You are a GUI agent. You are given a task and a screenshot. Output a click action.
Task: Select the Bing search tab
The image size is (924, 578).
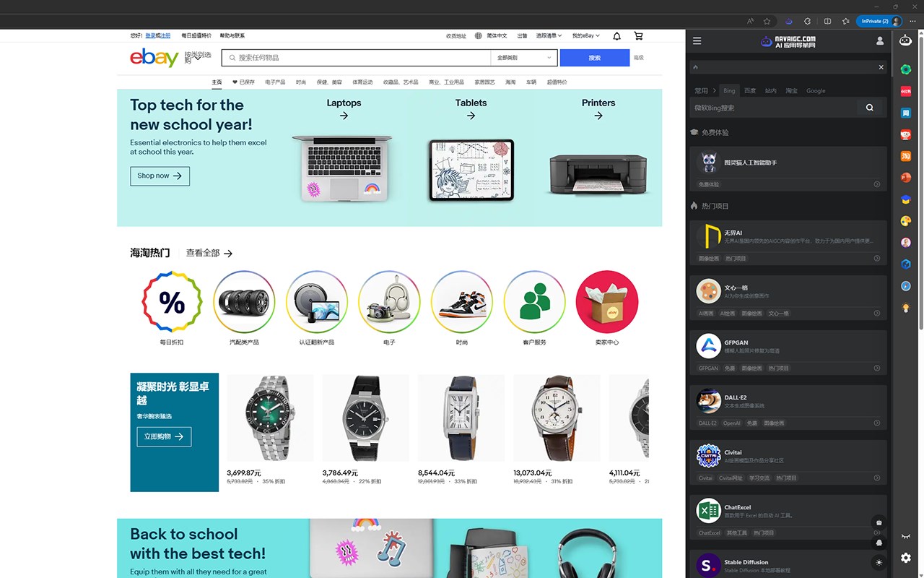click(x=729, y=91)
